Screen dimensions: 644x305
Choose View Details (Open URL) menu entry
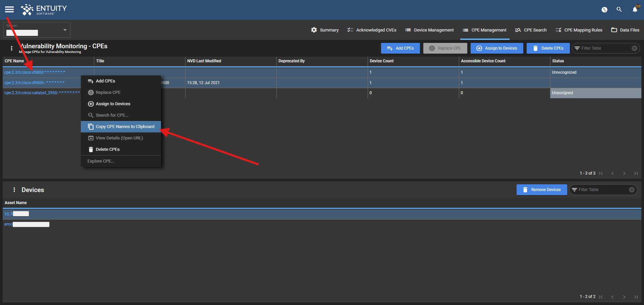(x=121, y=138)
